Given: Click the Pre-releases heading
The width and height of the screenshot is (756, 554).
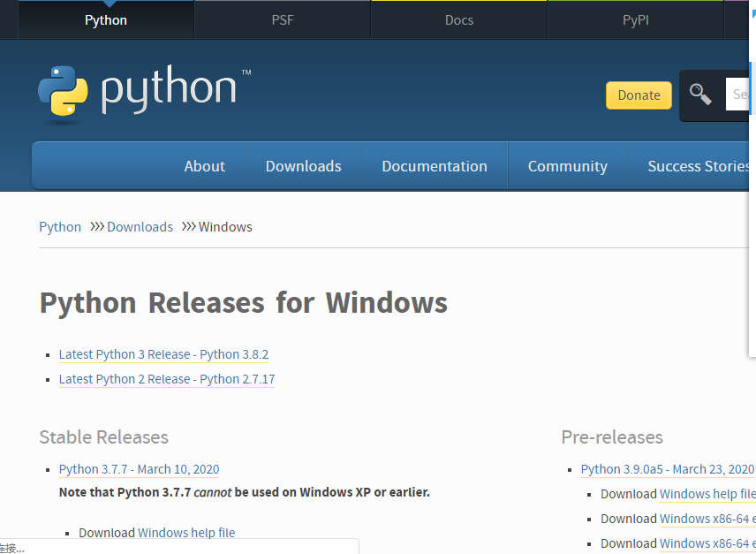Looking at the screenshot, I should [612, 437].
